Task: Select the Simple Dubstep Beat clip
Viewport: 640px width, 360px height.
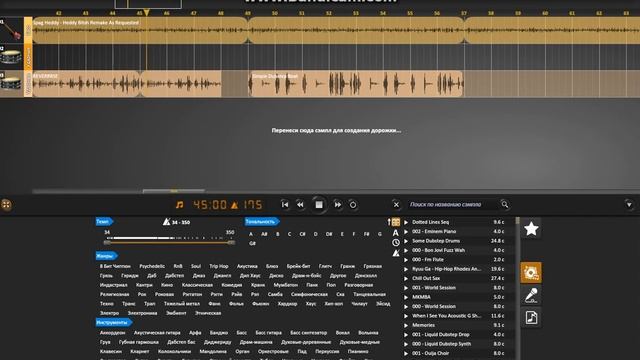Action: (x=356, y=84)
